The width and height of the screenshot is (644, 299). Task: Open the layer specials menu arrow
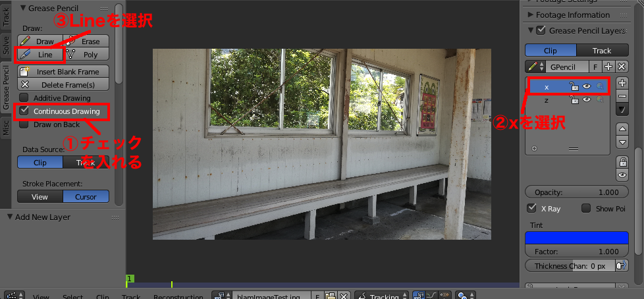point(623,110)
